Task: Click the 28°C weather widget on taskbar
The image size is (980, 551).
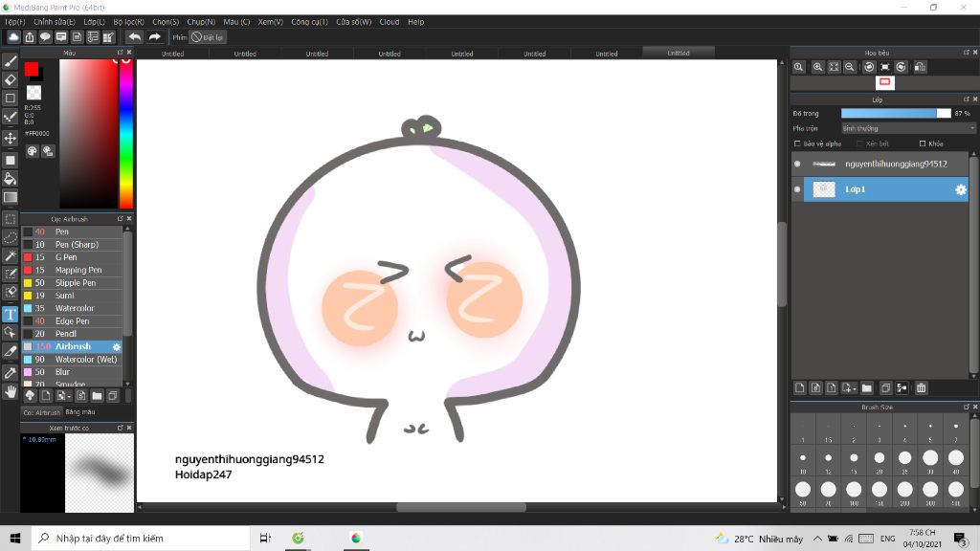Action: pos(759,539)
